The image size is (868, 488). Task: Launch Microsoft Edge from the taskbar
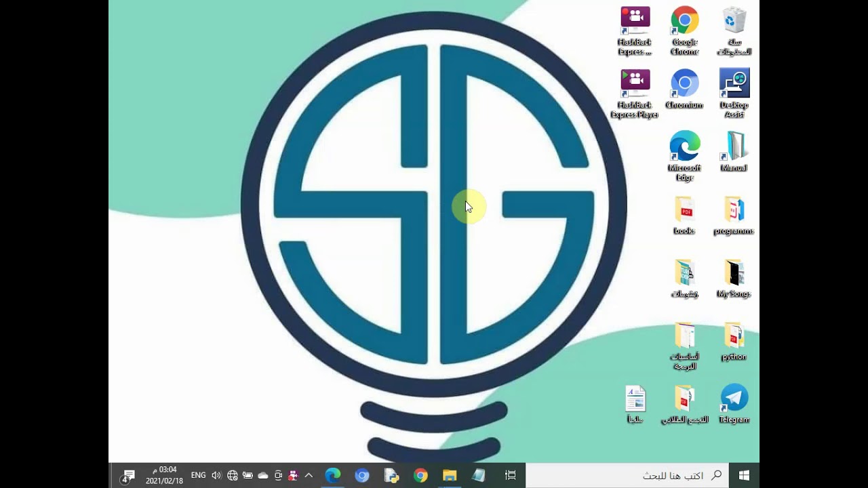click(333, 476)
